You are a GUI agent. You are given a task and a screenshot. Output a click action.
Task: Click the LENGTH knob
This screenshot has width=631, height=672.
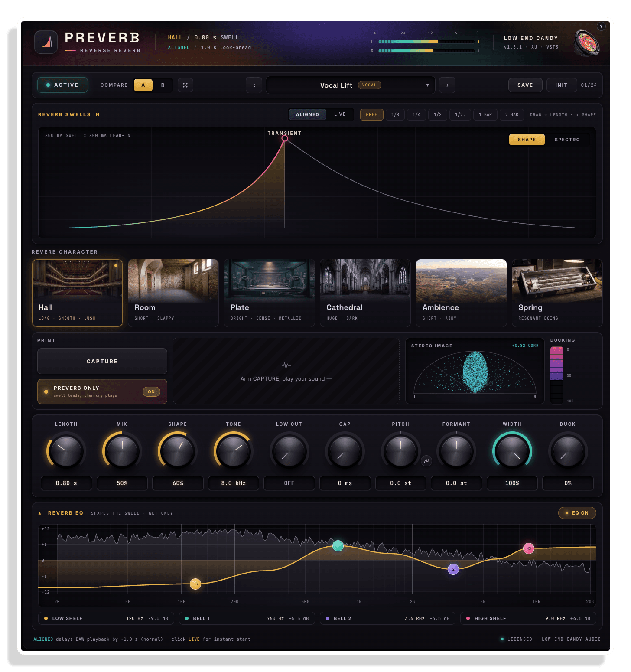pos(66,451)
